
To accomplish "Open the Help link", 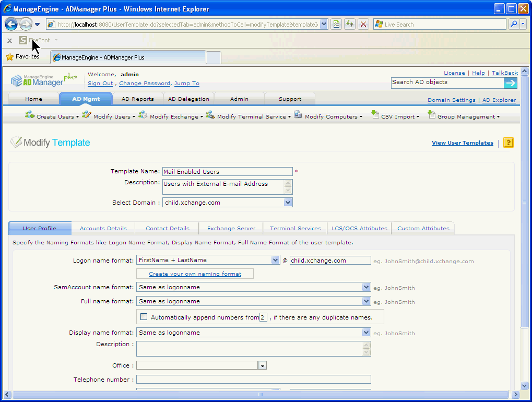I will [478, 73].
